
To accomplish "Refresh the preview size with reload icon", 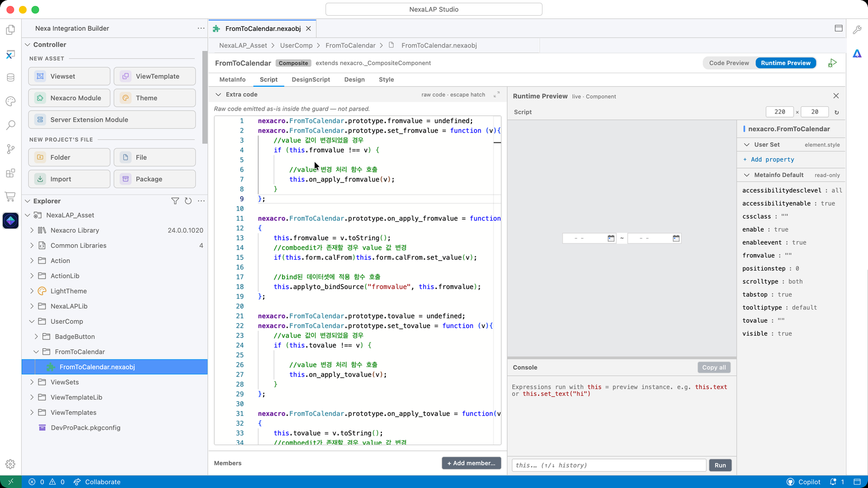I will click(x=837, y=112).
